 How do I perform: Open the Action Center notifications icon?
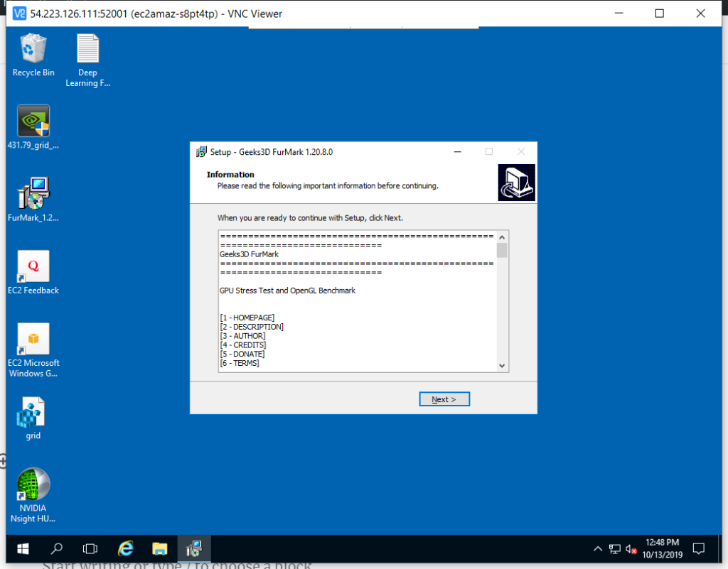pos(698,548)
